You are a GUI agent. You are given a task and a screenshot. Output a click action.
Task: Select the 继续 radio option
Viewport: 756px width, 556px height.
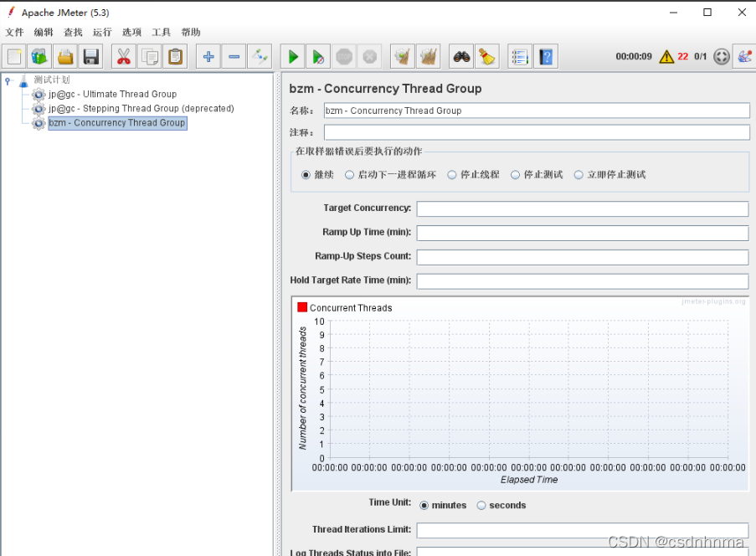coord(306,174)
